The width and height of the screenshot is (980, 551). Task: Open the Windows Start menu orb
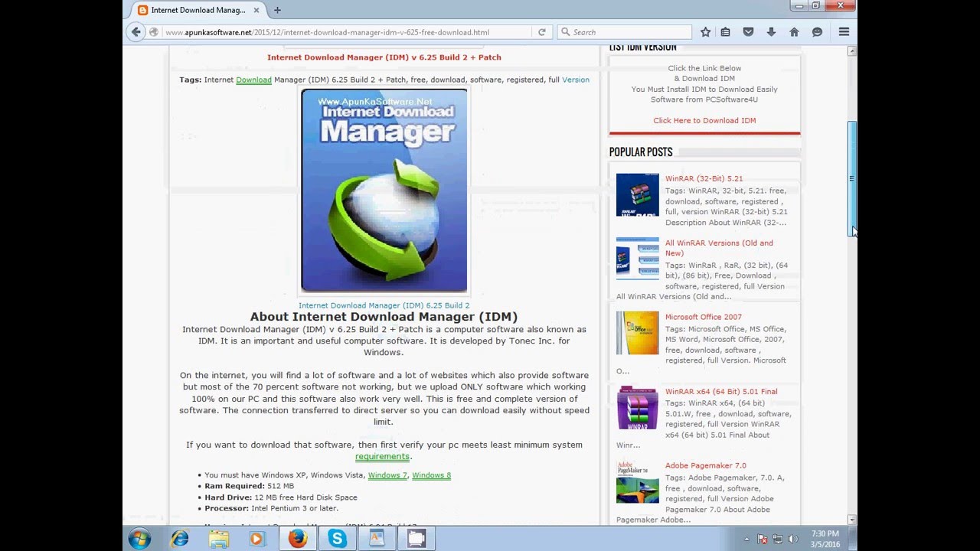[x=139, y=539]
